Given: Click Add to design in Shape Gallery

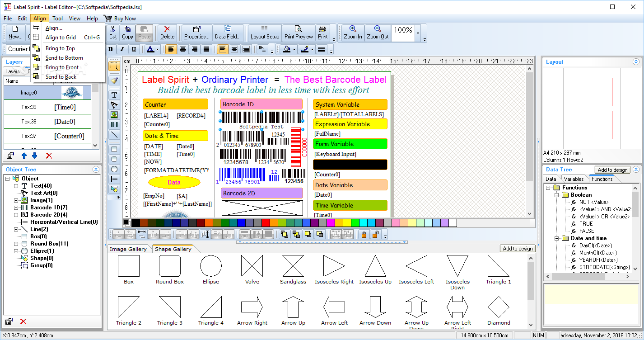Looking at the screenshot, I should (x=518, y=249).
